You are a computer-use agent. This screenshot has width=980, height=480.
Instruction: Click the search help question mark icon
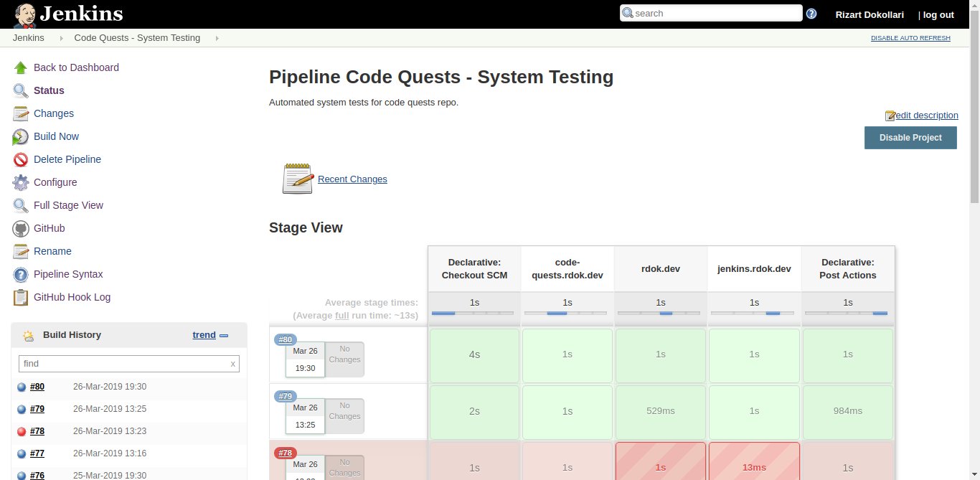[x=811, y=14]
